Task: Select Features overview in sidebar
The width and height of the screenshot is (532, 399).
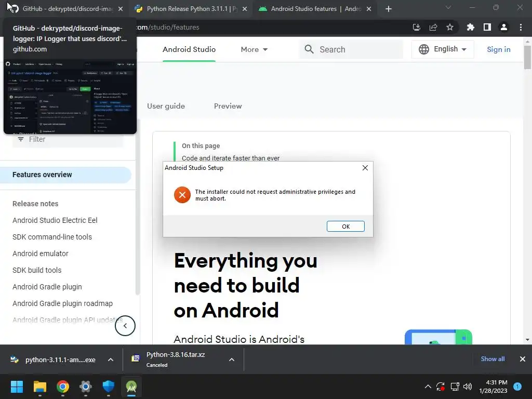Action: [x=65, y=175]
